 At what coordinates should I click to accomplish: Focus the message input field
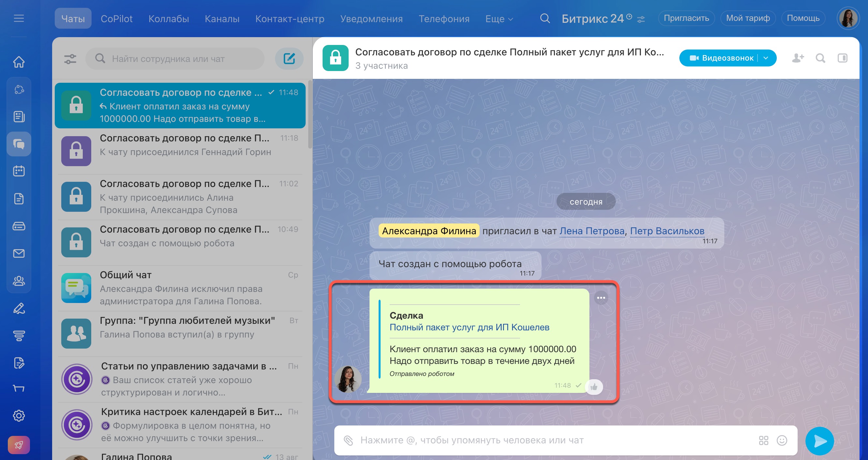[x=556, y=440]
